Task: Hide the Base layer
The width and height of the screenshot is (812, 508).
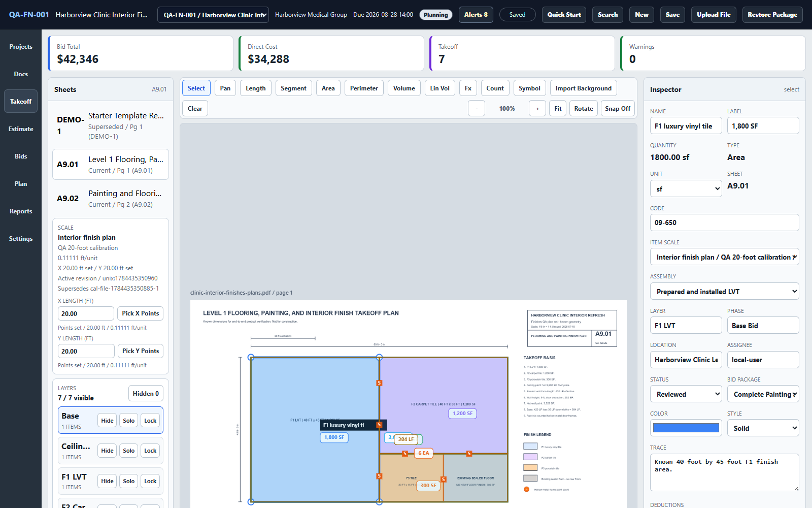Action: point(107,421)
